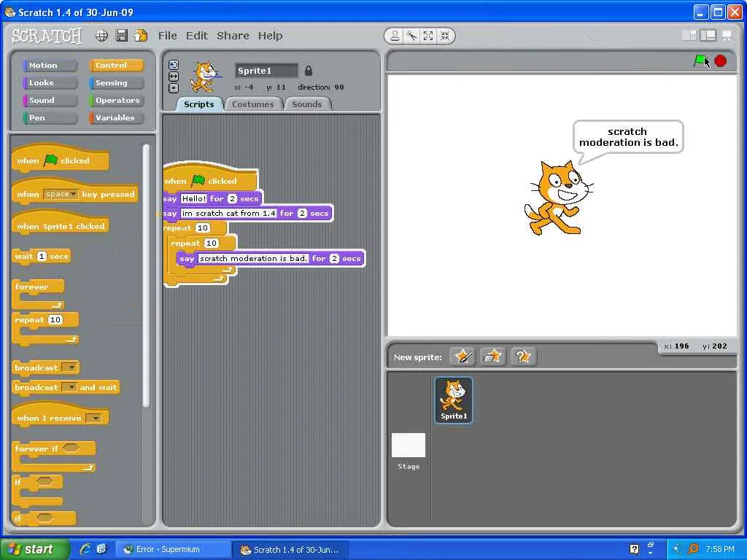Toggle the sprite drag lock icon
Image resolution: width=747 pixels, height=560 pixels.
[x=309, y=71]
